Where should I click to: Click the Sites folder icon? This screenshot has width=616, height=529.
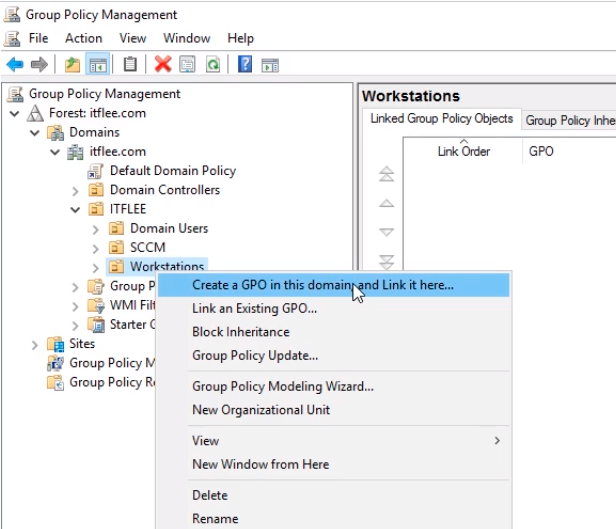click(x=55, y=344)
